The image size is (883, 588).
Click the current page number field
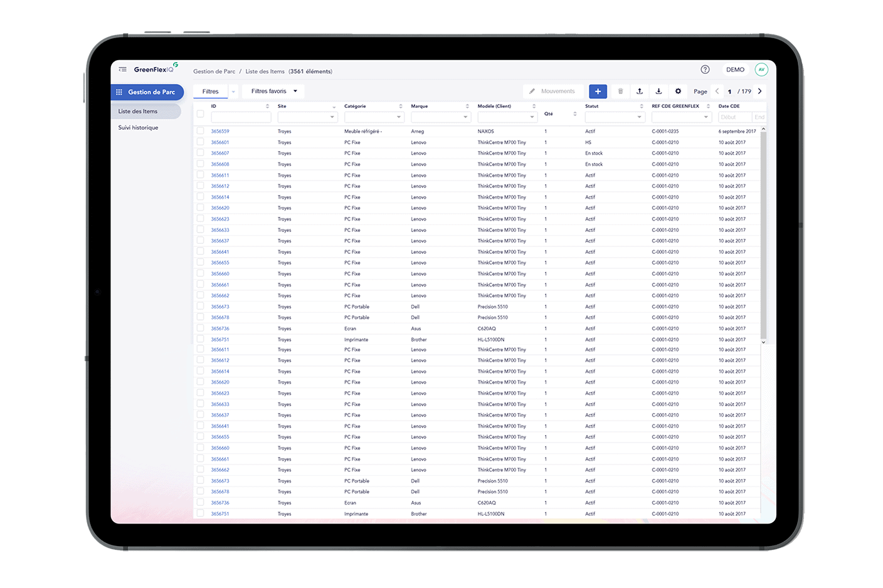[729, 92]
